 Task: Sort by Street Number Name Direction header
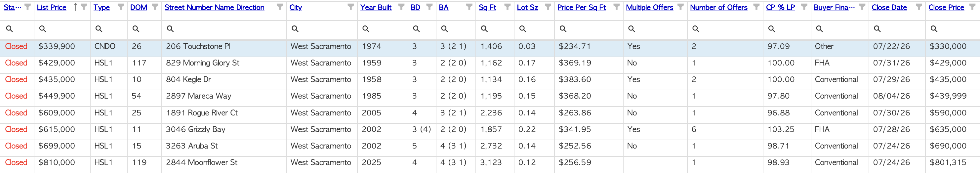[215, 7]
